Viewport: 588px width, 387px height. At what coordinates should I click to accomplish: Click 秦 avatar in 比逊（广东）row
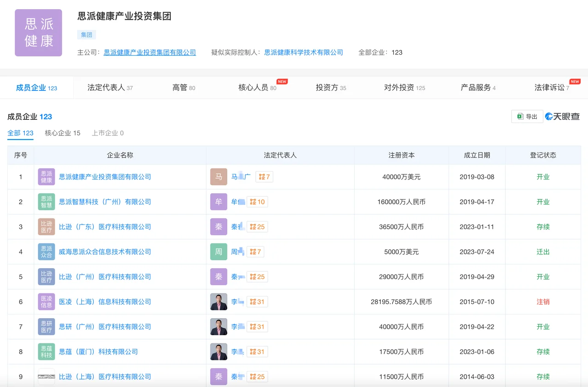(x=219, y=227)
